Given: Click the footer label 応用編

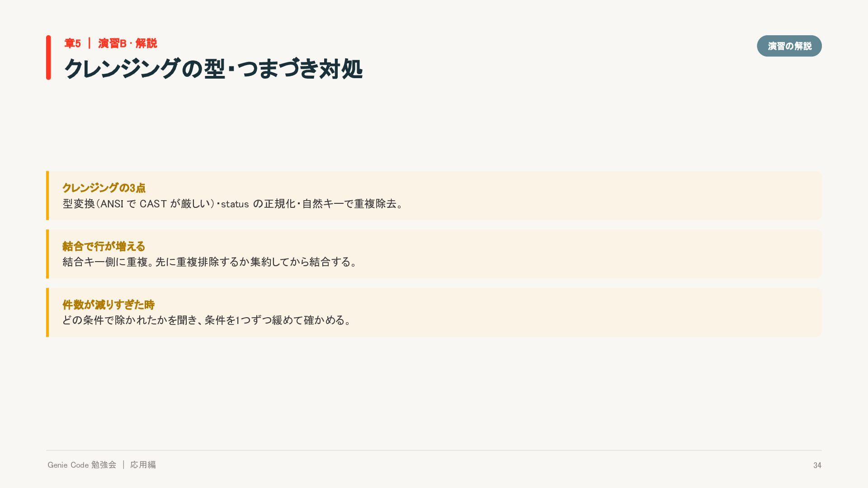Looking at the screenshot, I should click(x=143, y=465).
